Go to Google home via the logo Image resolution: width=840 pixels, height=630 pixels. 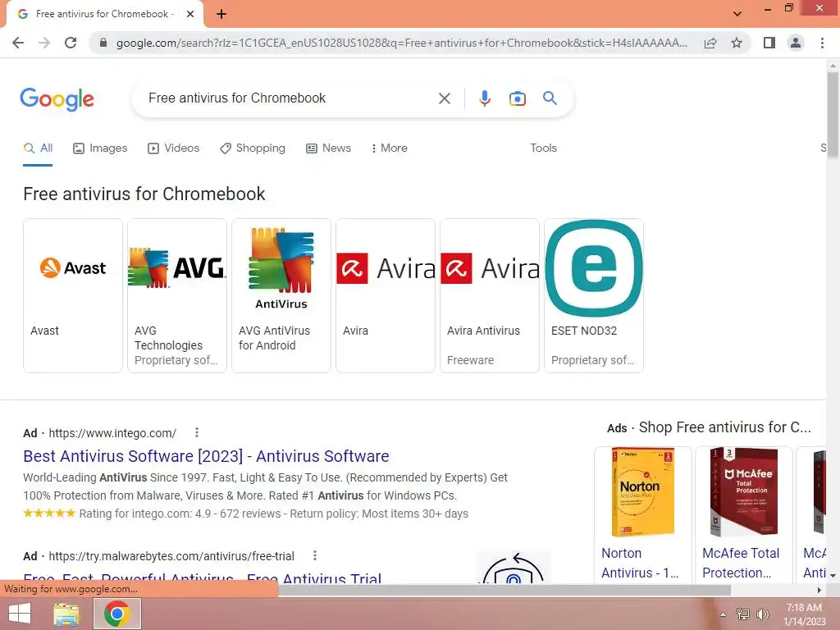tap(57, 99)
